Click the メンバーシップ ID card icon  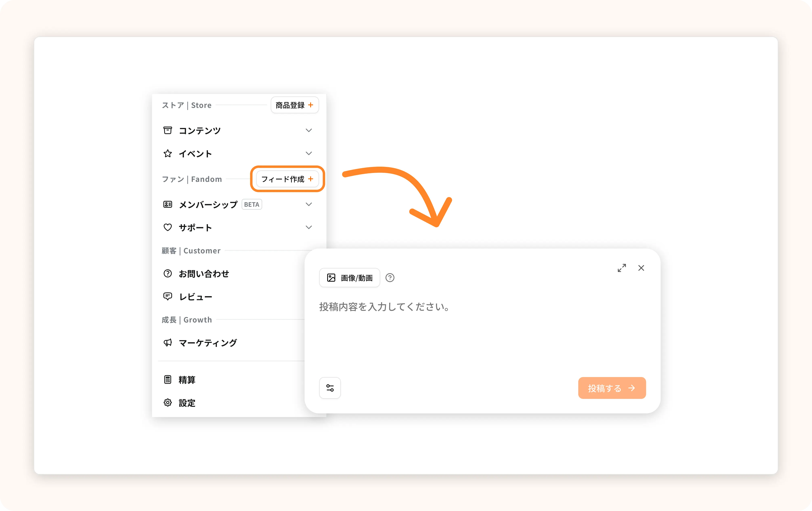coord(168,204)
